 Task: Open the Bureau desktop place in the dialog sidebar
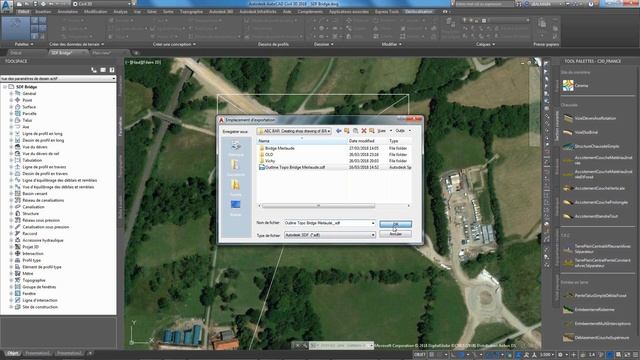click(236, 207)
